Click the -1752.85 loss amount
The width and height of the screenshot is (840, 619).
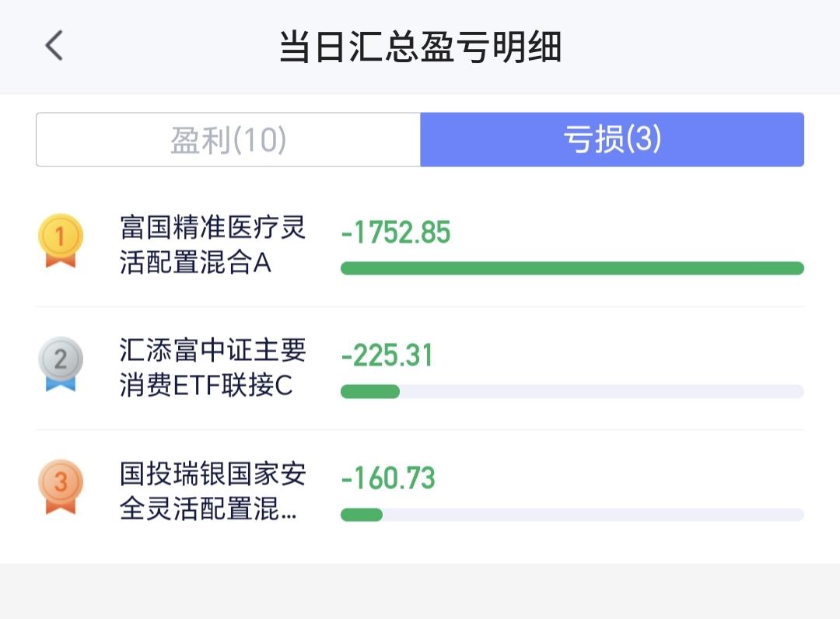pyautogui.click(x=396, y=233)
